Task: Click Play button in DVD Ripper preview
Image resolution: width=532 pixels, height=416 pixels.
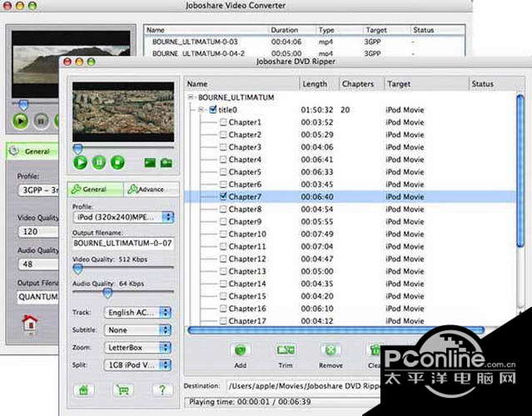Action: (81, 162)
